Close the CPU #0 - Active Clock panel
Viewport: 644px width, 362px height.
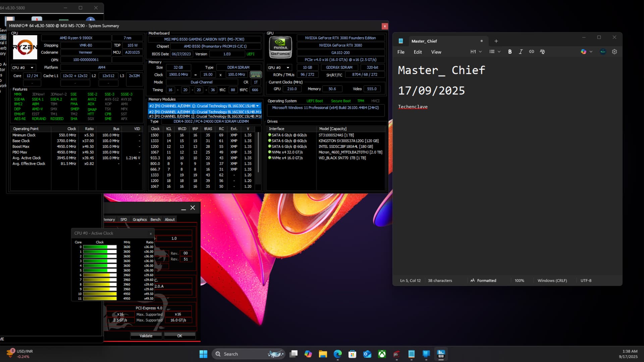(151, 233)
